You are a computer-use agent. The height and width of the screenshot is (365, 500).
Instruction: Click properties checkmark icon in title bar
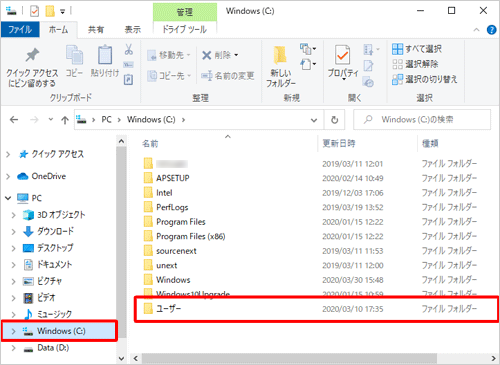(x=35, y=11)
